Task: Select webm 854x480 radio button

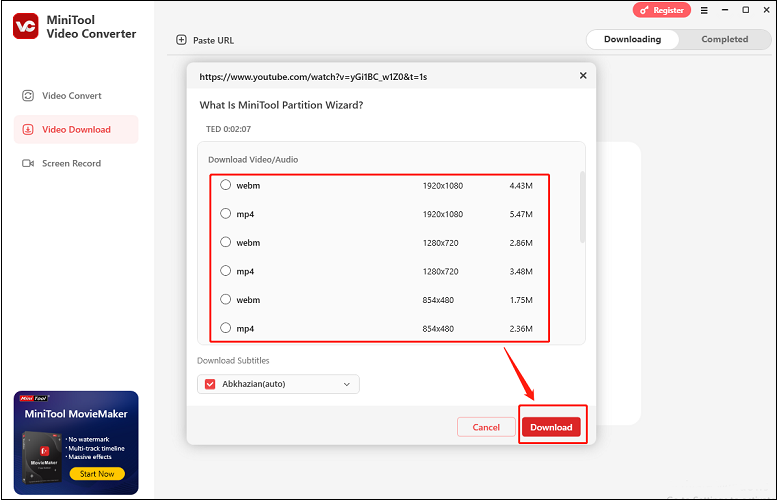Action: [x=225, y=299]
